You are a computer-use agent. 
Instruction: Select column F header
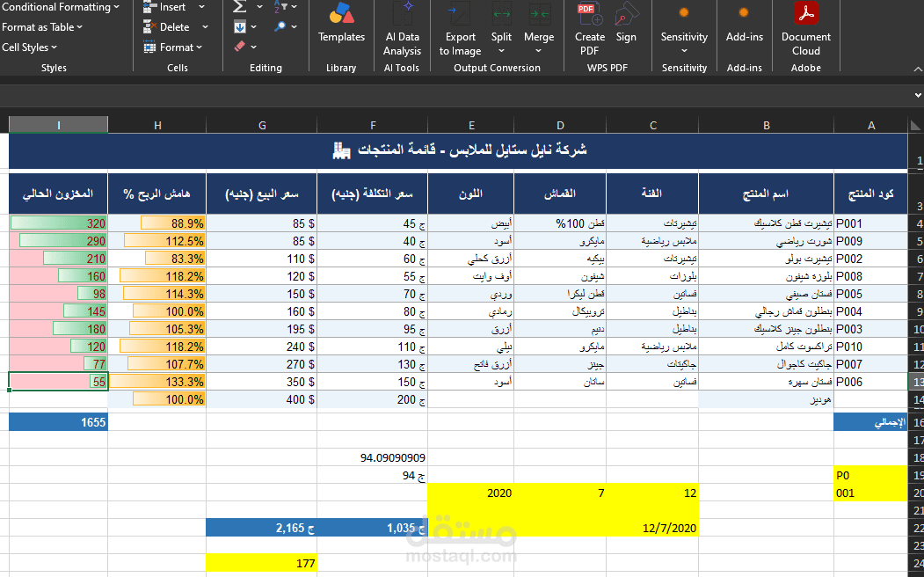(x=373, y=125)
